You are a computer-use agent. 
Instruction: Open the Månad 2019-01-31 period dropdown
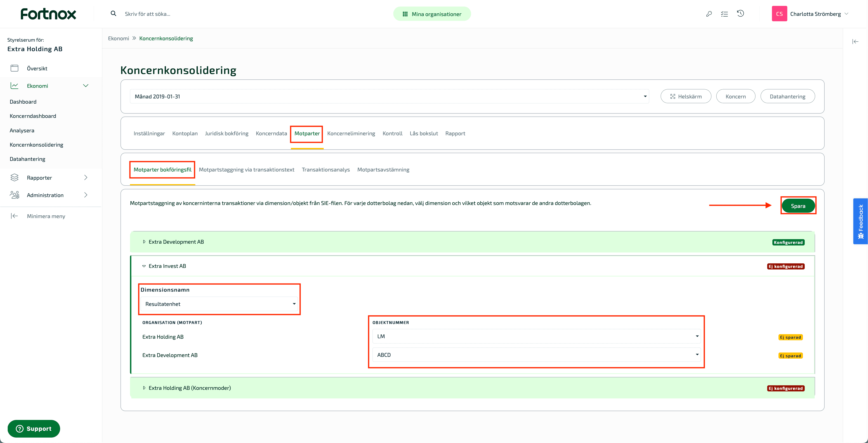coord(389,96)
